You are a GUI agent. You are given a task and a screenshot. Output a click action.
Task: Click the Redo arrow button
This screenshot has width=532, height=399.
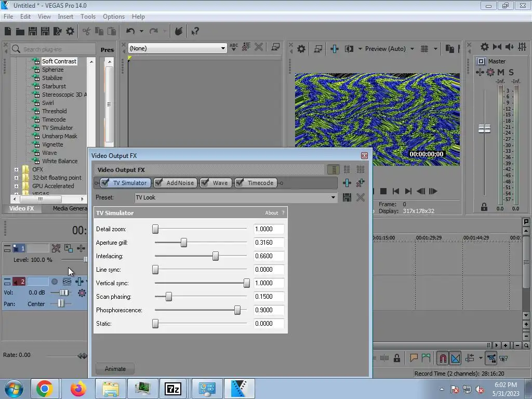154,31
